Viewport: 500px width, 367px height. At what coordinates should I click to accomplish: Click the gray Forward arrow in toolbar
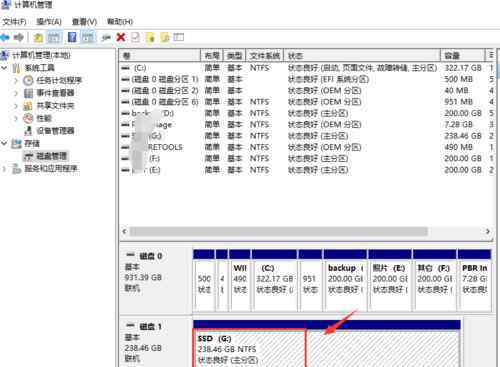pos(19,37)
